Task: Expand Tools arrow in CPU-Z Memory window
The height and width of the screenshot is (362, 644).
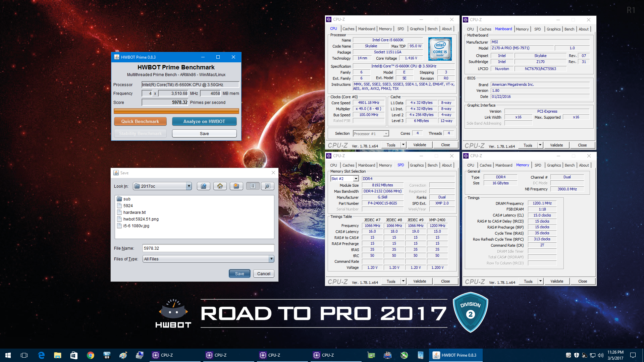Action: coord(540,281)
